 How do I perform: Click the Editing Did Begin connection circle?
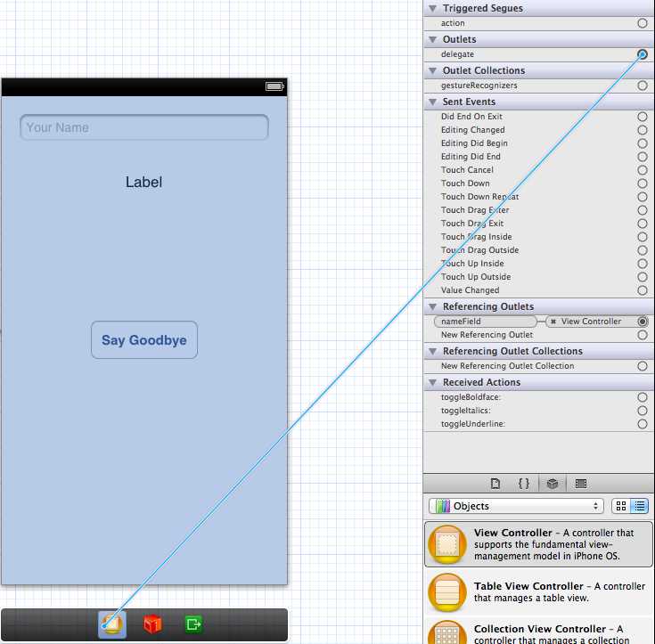pos(643,143)
